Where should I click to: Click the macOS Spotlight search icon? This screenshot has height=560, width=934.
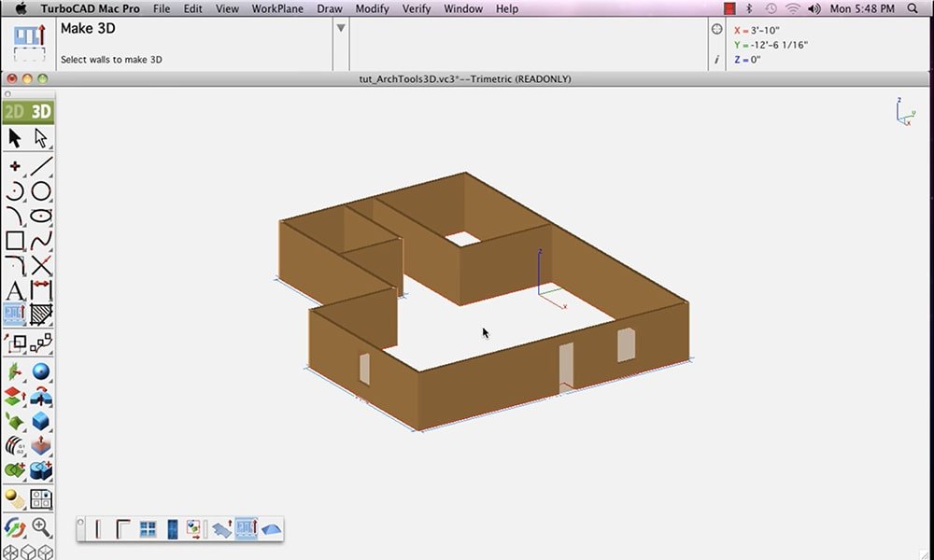tap(913, 8)
